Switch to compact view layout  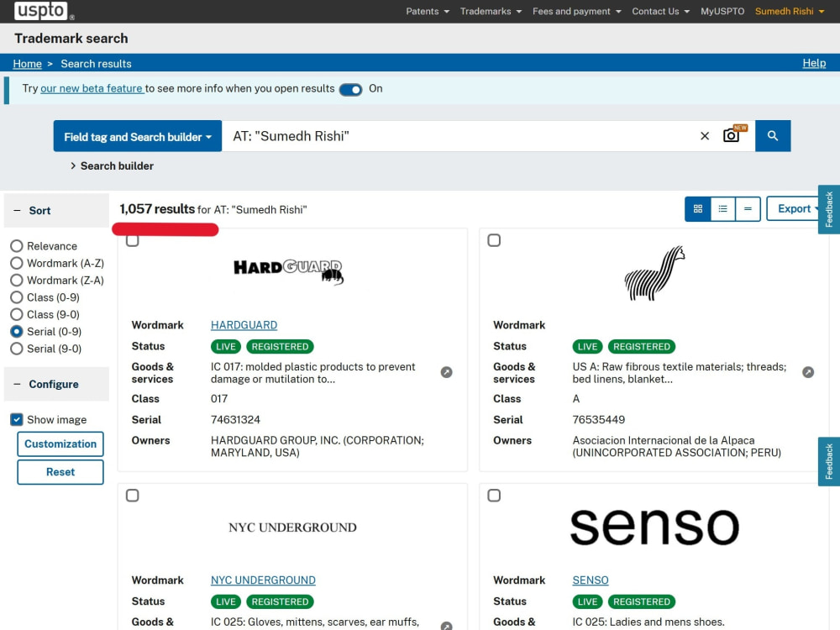(748, 209)
